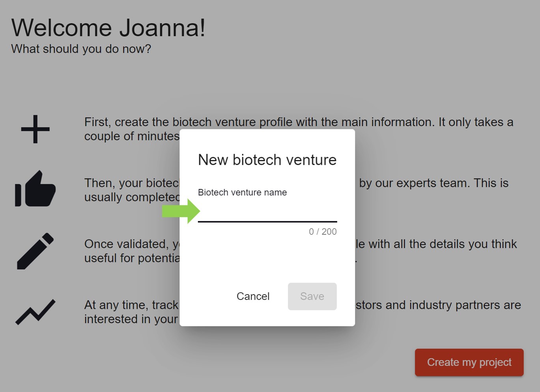Click the 0 / 200 character counter
540x392 pixels.
(x=323, y=232)
